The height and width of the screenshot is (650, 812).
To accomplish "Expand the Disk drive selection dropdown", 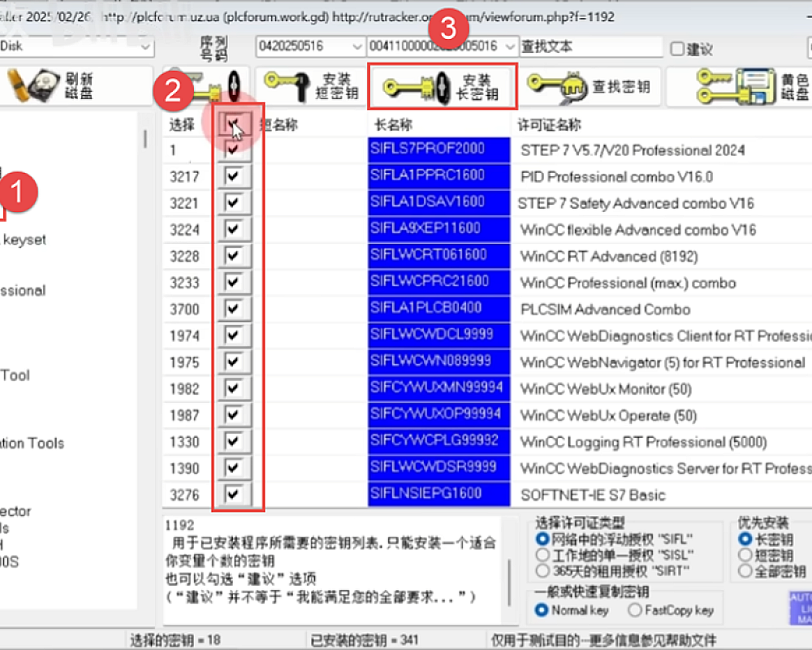I will (x=145, y=46).
